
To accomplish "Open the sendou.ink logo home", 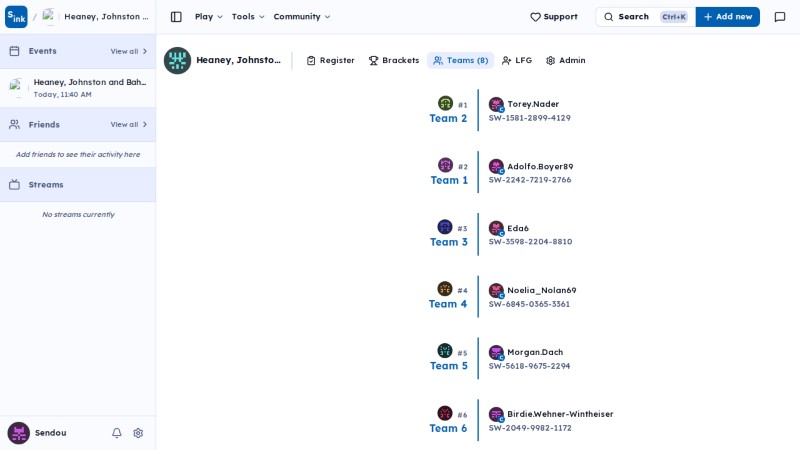I will pyautogui.click(x=16, y=17).
